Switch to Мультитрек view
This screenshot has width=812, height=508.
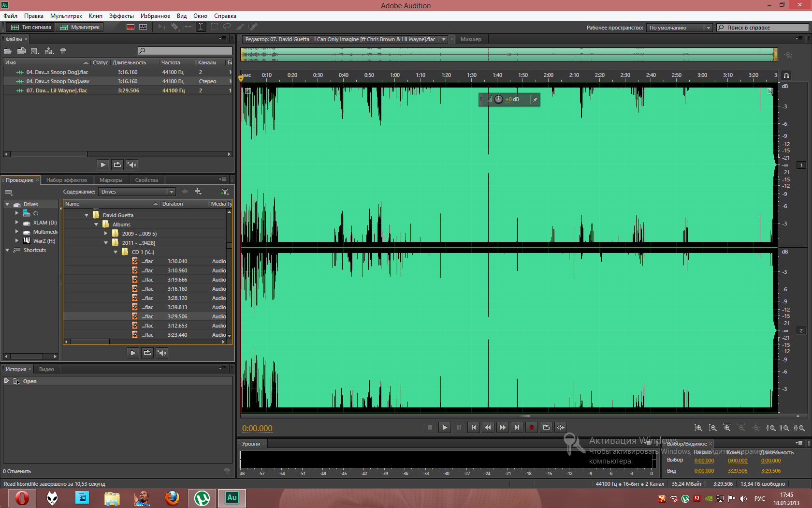80,27
